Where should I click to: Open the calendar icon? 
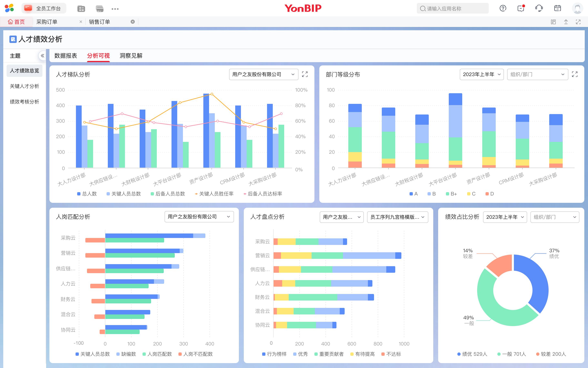click(x=557, y=8)
